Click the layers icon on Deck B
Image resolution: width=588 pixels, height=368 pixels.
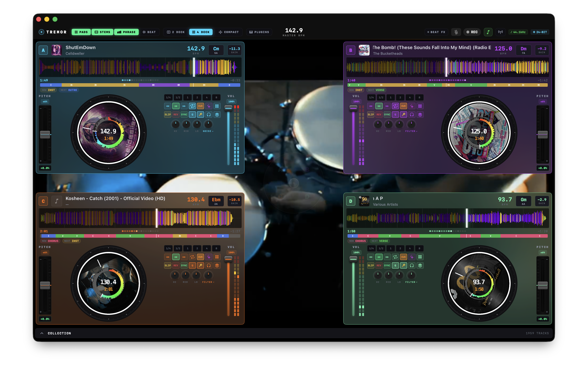pos(420,115)
